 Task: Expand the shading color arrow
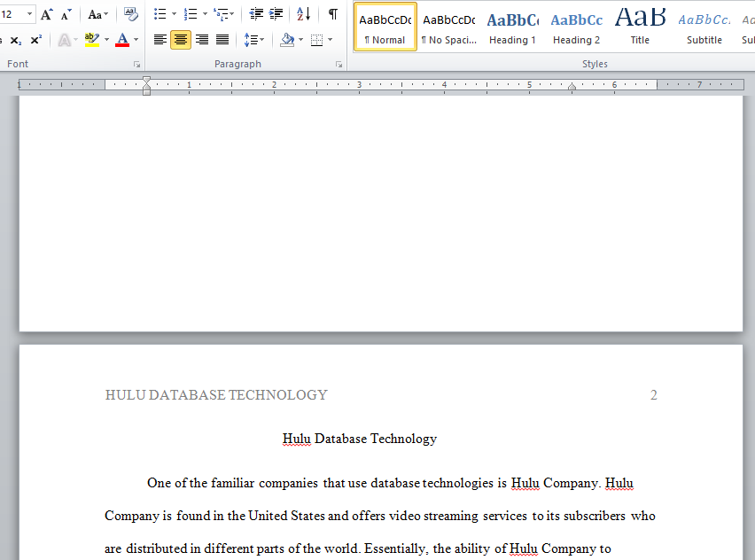click(301, 40)
